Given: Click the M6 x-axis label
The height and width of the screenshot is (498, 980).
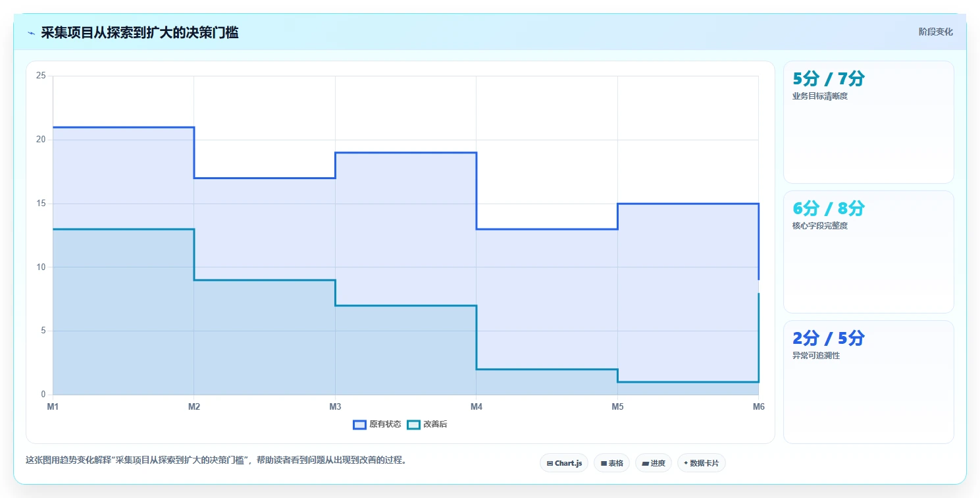Looking at the screenshot, I should [759, 407].
